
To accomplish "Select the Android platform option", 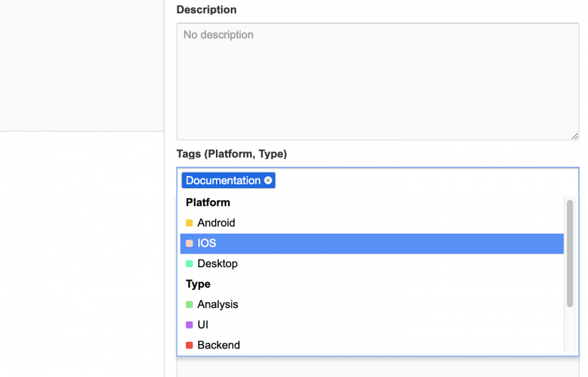I will (216, 223).
